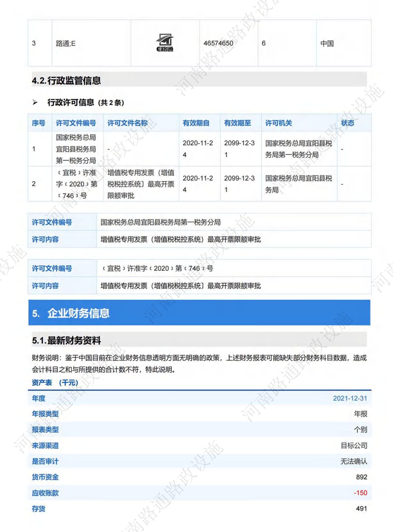The width and height of the screenshot is (393, 532).
Task: Click the 存货 value 491
Action: [x=362, y=508]
